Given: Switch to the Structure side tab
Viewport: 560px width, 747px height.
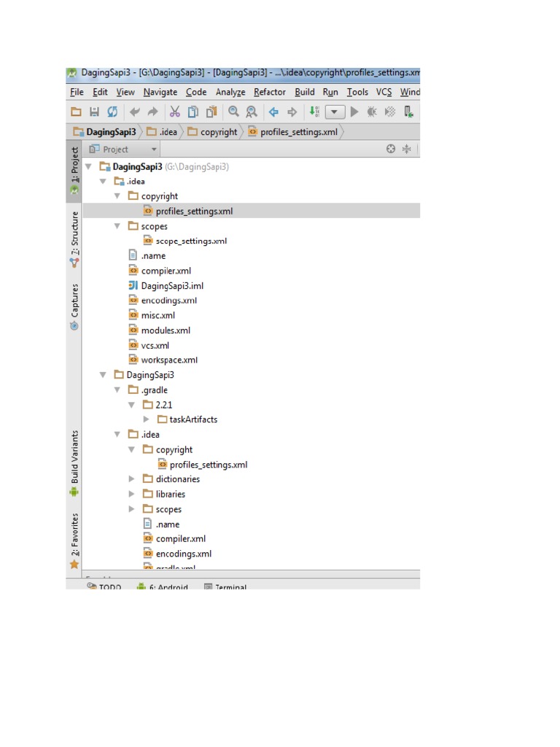Looking at the screenshot, I should (x=74, y=233).
